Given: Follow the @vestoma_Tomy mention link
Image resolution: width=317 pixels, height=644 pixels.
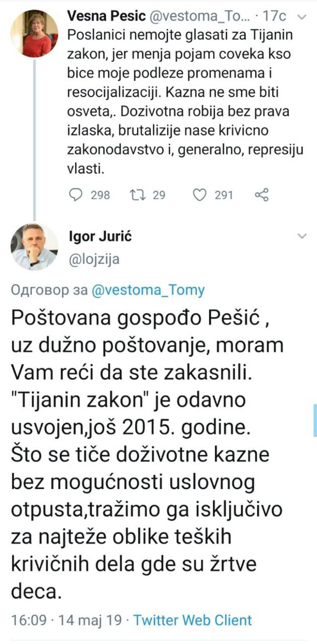Looking at the screenshot, I should 147,290.
